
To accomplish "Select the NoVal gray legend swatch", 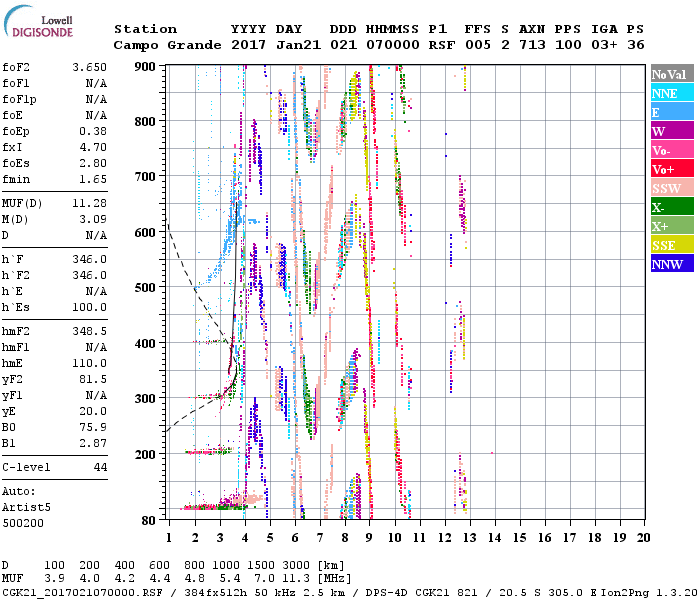I will pos(671,74).
